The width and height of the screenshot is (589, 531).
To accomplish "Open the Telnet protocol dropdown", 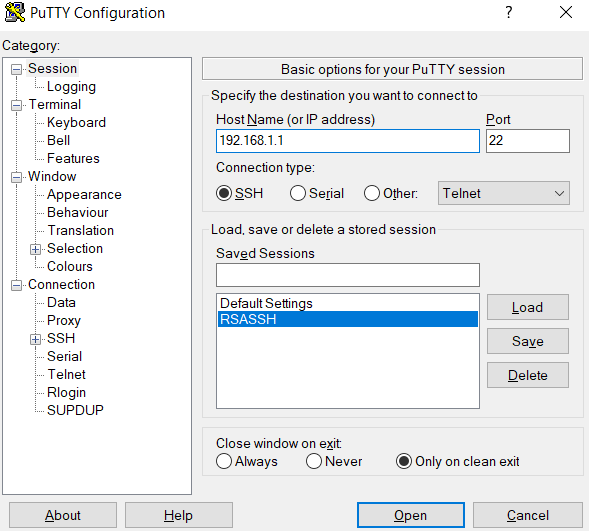I will [x=503, y=193].
